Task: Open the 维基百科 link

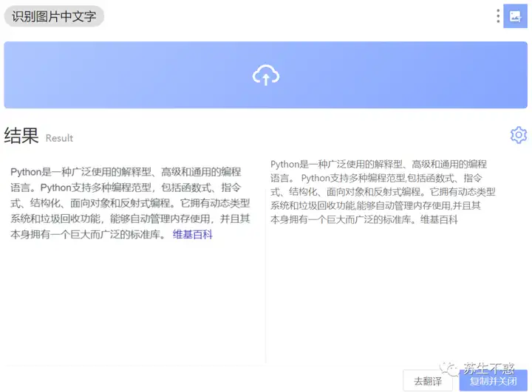Action: (192, 234)
